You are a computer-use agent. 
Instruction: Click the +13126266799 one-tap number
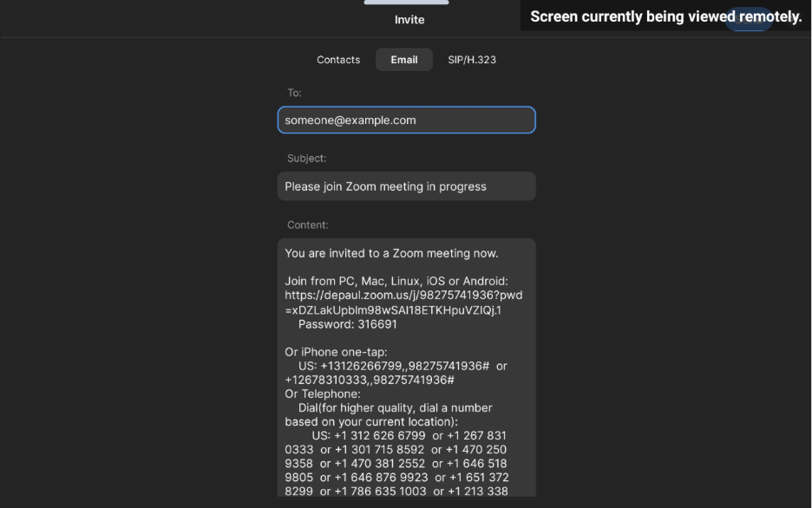click(x=362, y=366)
